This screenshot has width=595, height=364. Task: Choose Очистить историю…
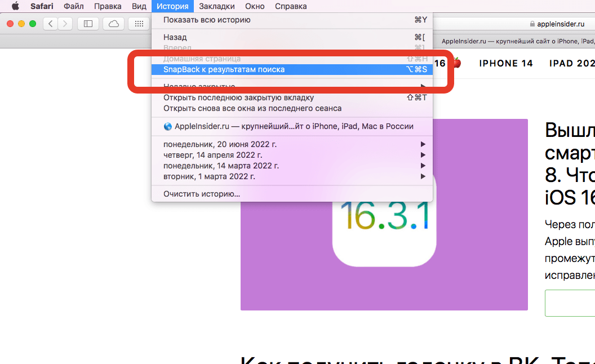point(292,194)
